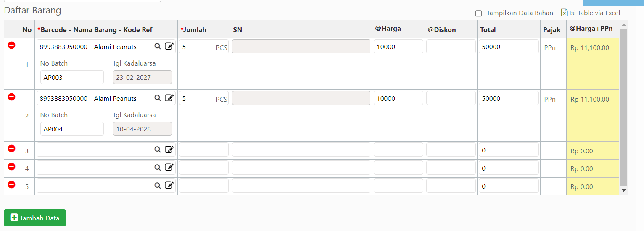Click scrollbar down arrow of table

click(624, 191)
